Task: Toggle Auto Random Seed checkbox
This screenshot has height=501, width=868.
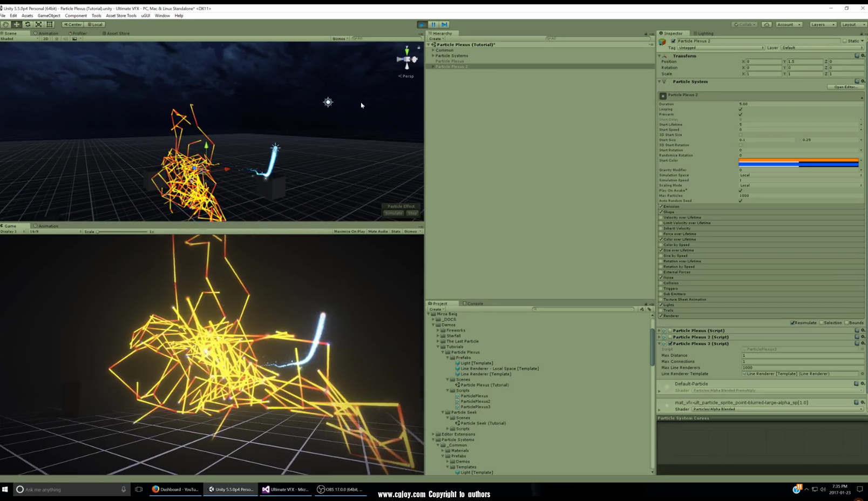Action: pyautogui.click(x=741, y=201)
